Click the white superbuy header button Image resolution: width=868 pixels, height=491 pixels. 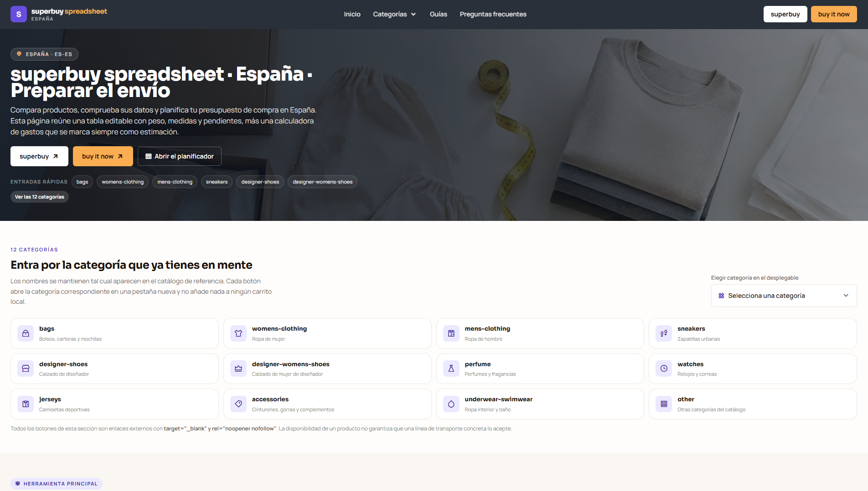click(x=785, y=14)
